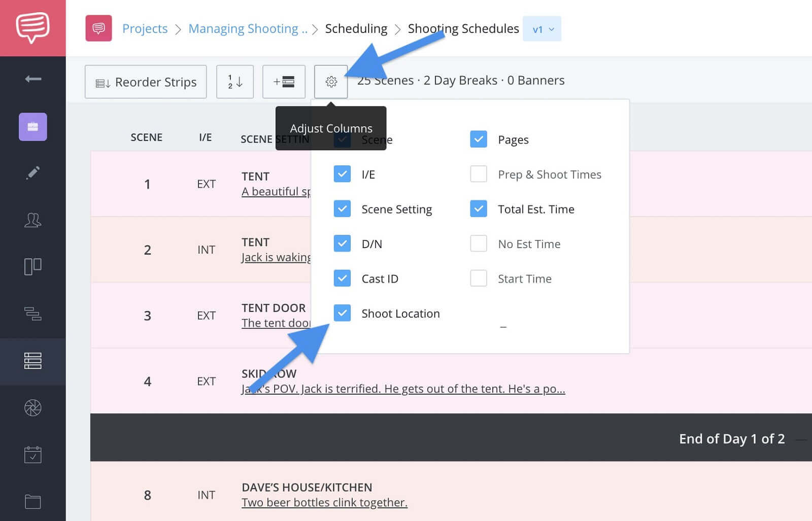Click the Scheduling breadcrumb

(x=356, y=28)
